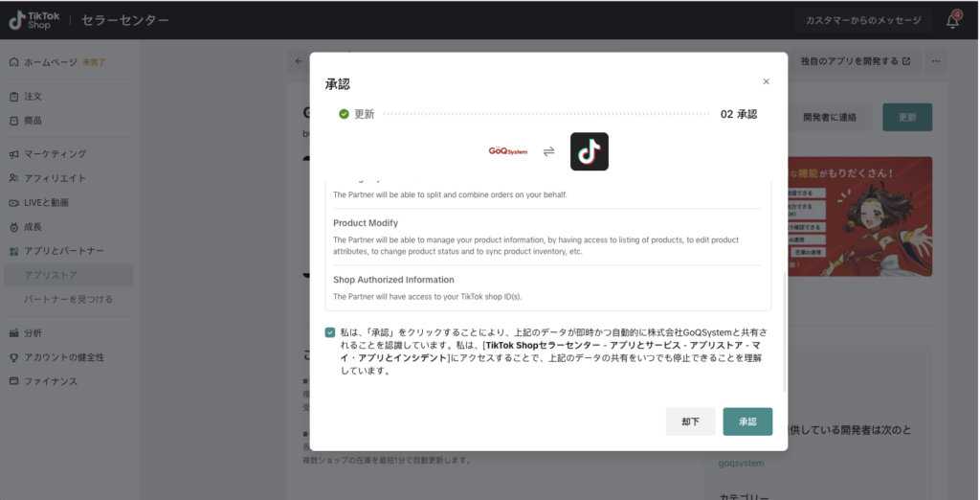Toggle the data sharing consent checkbox
This screenshot has height=500, width=980.
(x=330, y=332)
